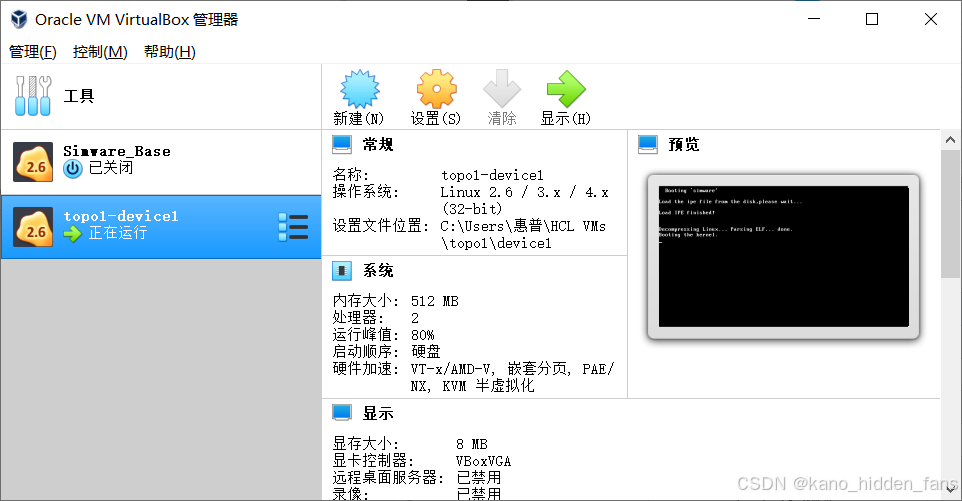Minimize the VirtualBox Manager window
The height and width of the screenshot is (501, 962).
pos(814,19)
